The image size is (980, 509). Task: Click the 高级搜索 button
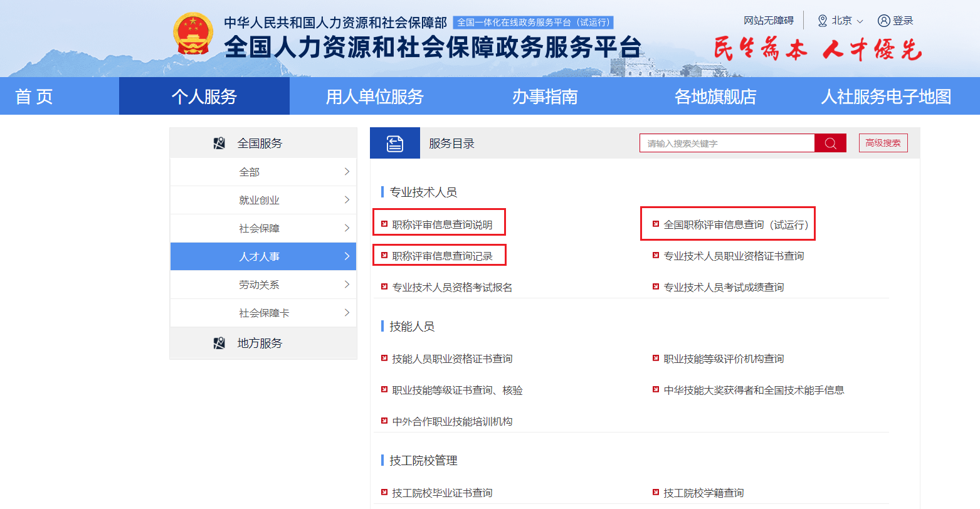(883, 143)
